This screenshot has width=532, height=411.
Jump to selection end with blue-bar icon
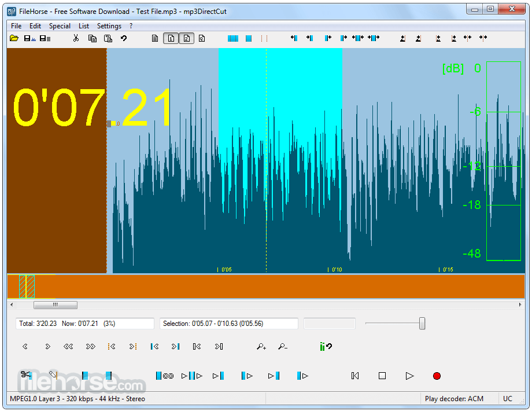[175, 347]
